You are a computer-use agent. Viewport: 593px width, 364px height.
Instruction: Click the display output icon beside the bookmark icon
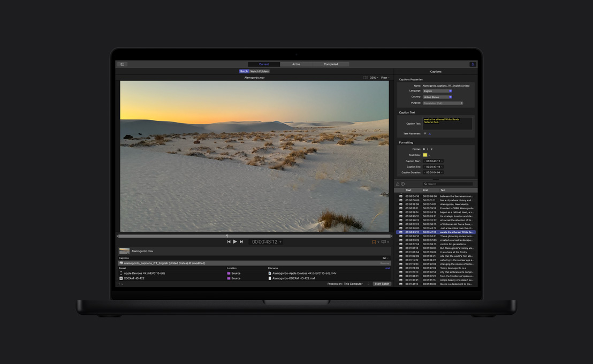(384, 241)
